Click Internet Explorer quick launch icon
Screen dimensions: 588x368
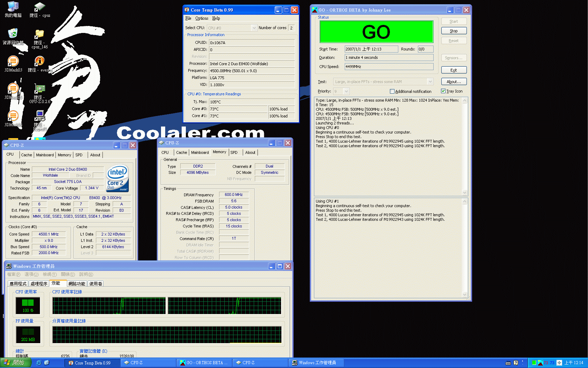coord(39,363)
